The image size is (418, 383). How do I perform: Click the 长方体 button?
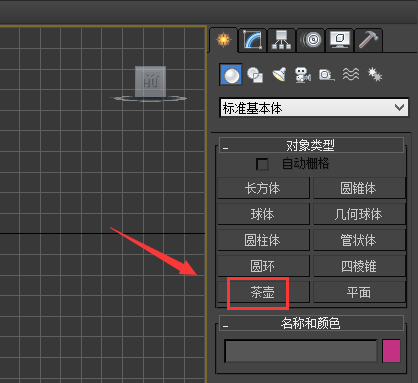(x=263, y=188)
